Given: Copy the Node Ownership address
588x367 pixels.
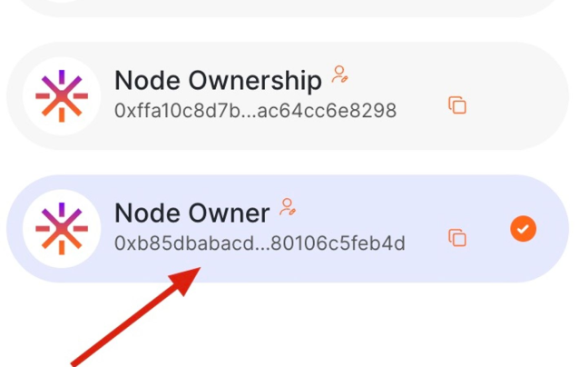Looking at the screenshot, I should (x=457, y=105).
